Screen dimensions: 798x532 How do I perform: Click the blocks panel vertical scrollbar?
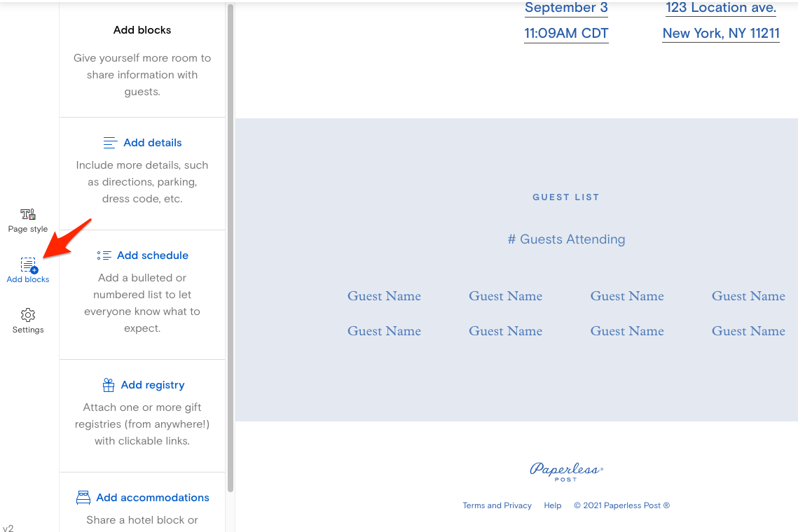[x=231, y=245]
